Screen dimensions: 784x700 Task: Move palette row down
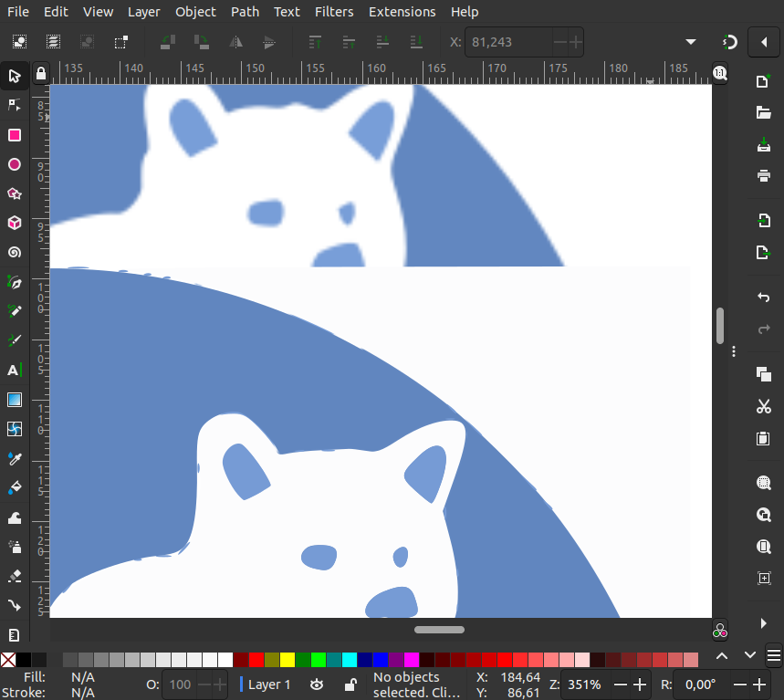coord(749,655)
